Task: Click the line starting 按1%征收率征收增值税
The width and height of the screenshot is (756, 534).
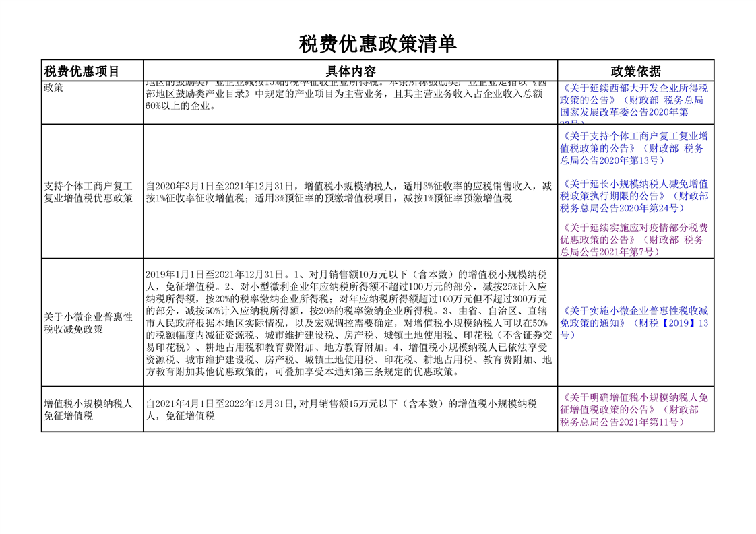Action: pos(329,199)
